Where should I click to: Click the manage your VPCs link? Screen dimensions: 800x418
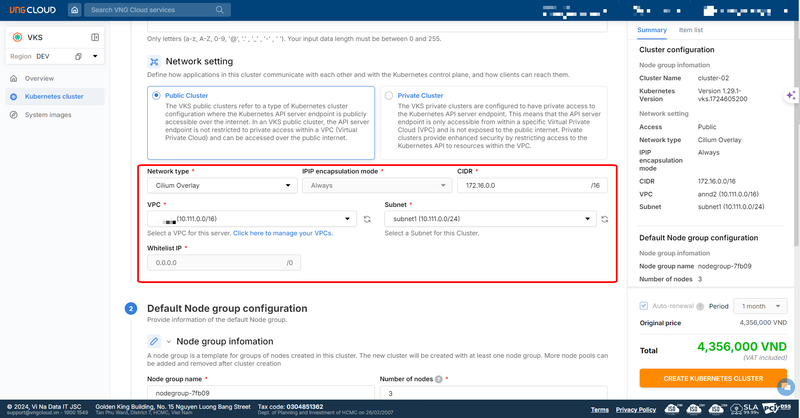point(282,232)
